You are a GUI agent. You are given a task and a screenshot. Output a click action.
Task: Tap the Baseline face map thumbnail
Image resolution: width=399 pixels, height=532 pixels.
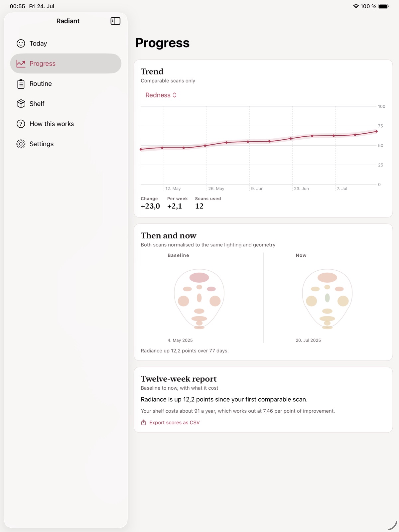click(x=199, y=299)
